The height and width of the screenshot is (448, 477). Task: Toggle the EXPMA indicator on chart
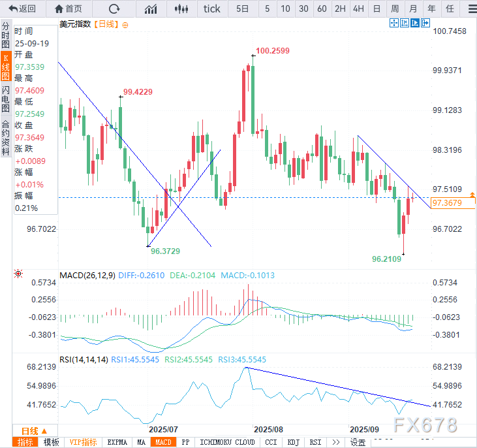point(117,442)
